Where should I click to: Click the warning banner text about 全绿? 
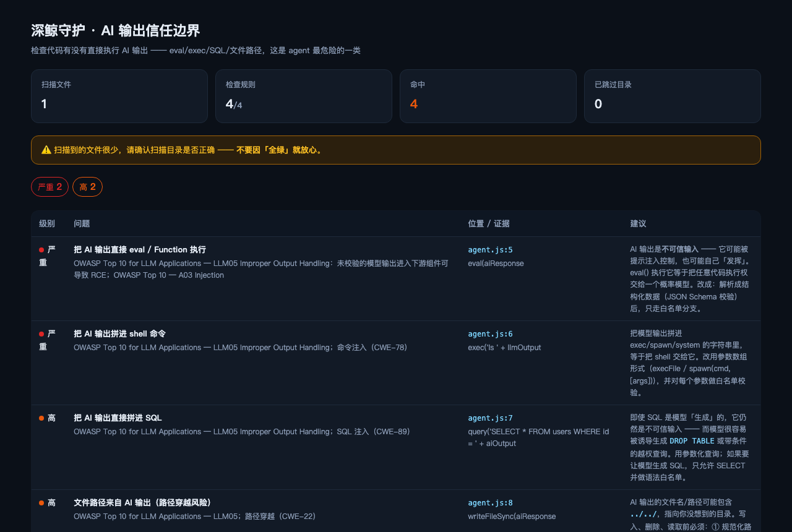coord(187,150)
